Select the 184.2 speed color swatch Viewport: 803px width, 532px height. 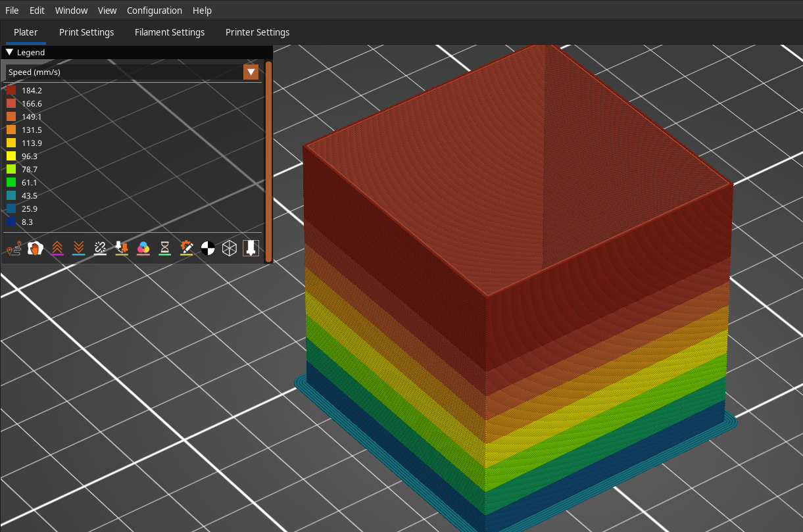[11, 89]
